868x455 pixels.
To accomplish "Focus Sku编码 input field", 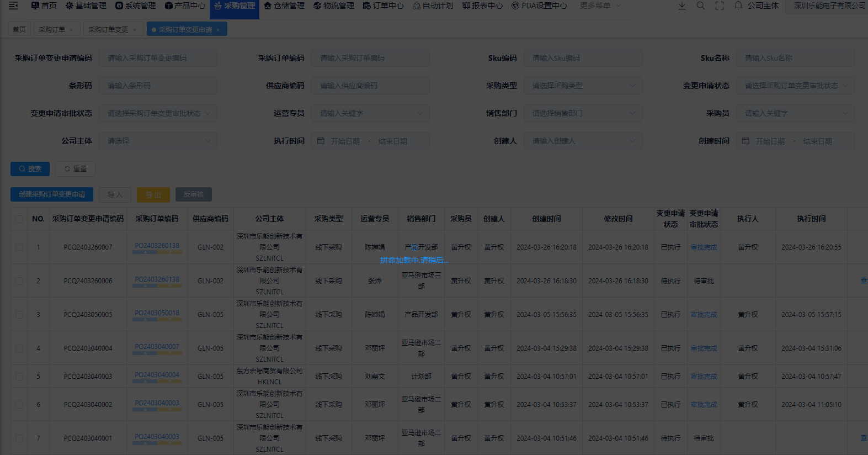I will click(x=583, y=59).
